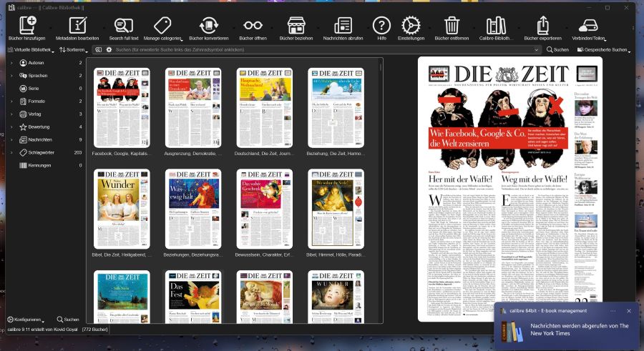Click the Bücher öffnen glasses icon
Screen dimensions: 644x351
[x=253, y=26]
